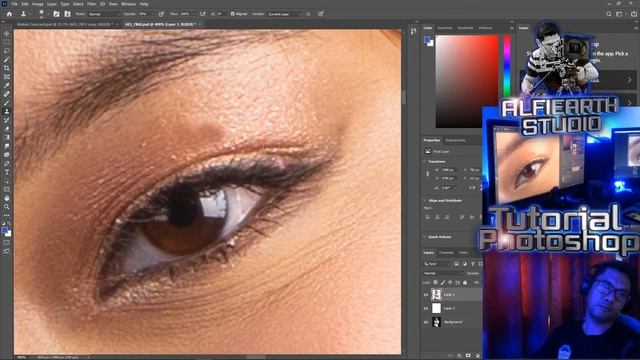Select the Magic Wand tool
The image size is (640, 360).
point(7,59)
